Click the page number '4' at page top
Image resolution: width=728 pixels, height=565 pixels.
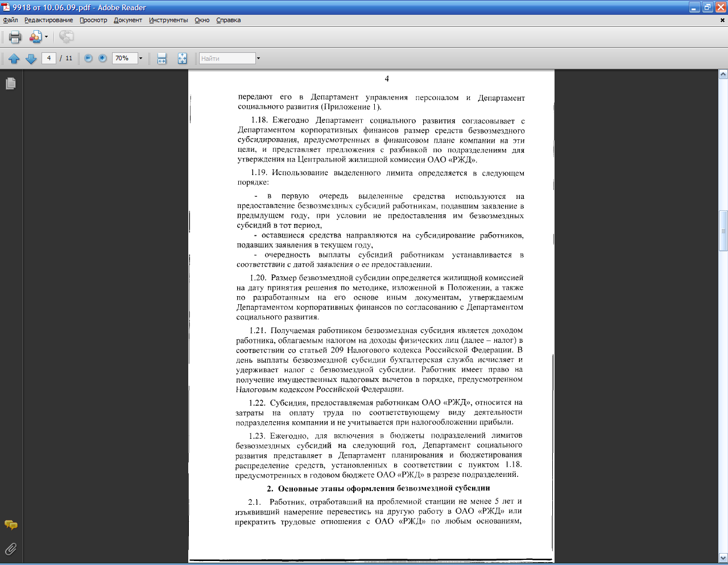pos(387,79)
